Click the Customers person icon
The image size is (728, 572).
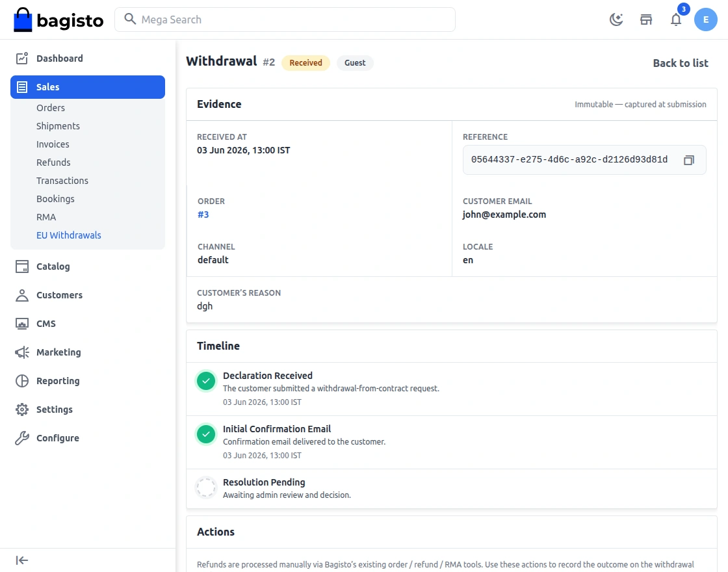pyautogui.click(x=22, y=295)
